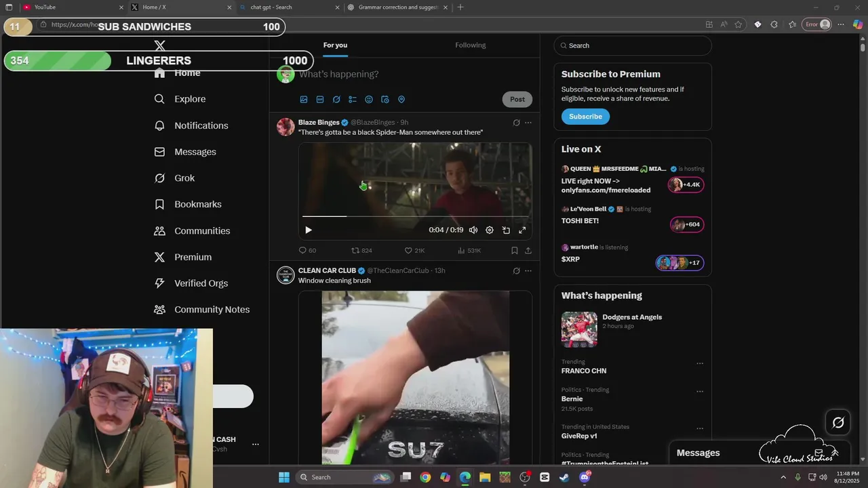Switch to Following tab
The height and width of the screenshot is (488, 868).
pos(471,45)
